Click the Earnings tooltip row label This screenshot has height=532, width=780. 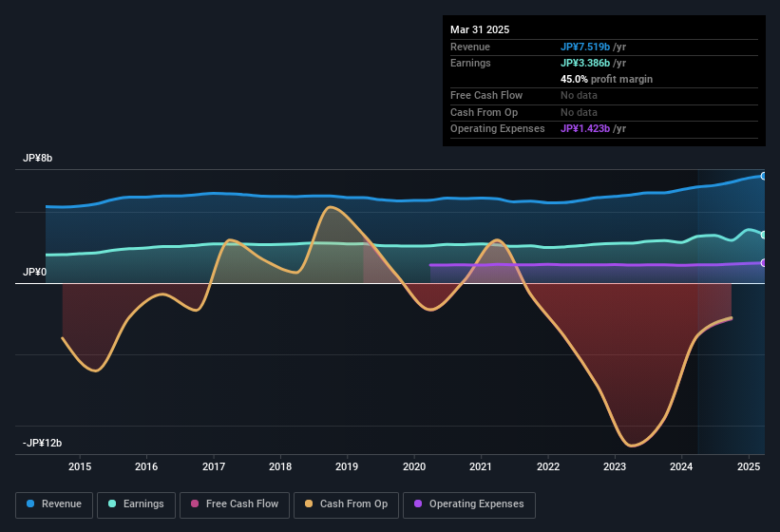[470, 63]
